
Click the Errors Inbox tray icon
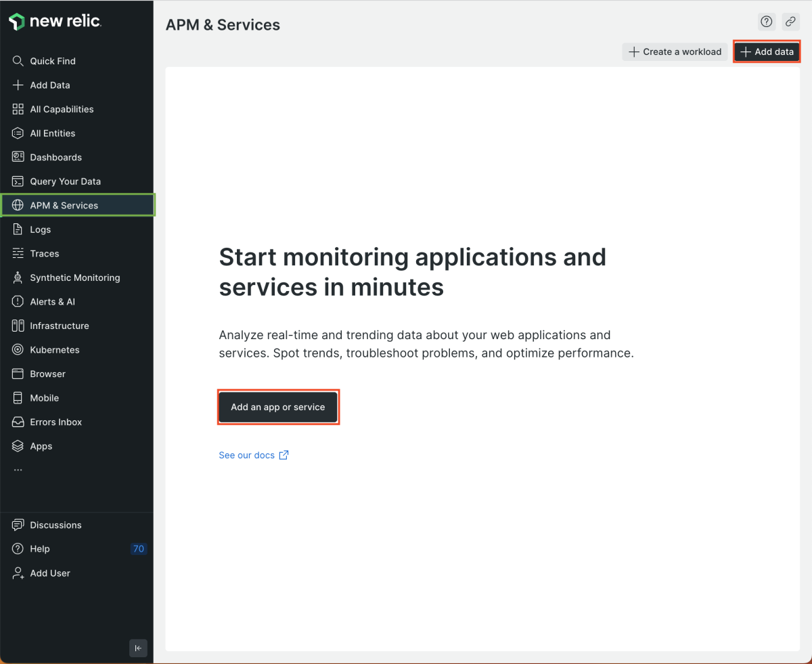pos(18,422)
